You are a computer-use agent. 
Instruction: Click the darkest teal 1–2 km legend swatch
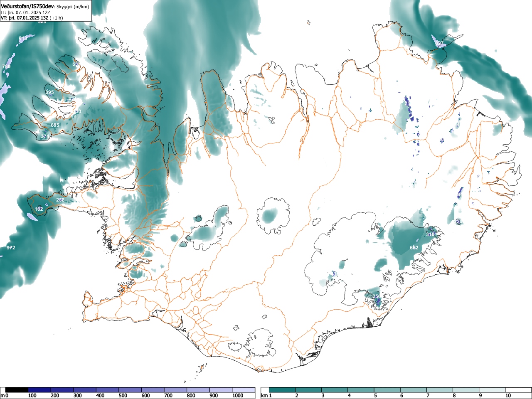(282, 390)
